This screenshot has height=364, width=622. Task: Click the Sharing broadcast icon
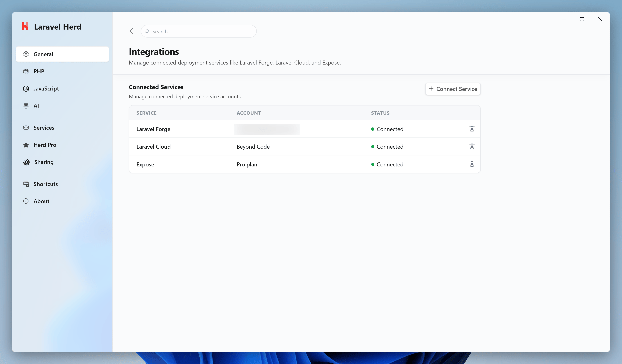click(26, 162)
